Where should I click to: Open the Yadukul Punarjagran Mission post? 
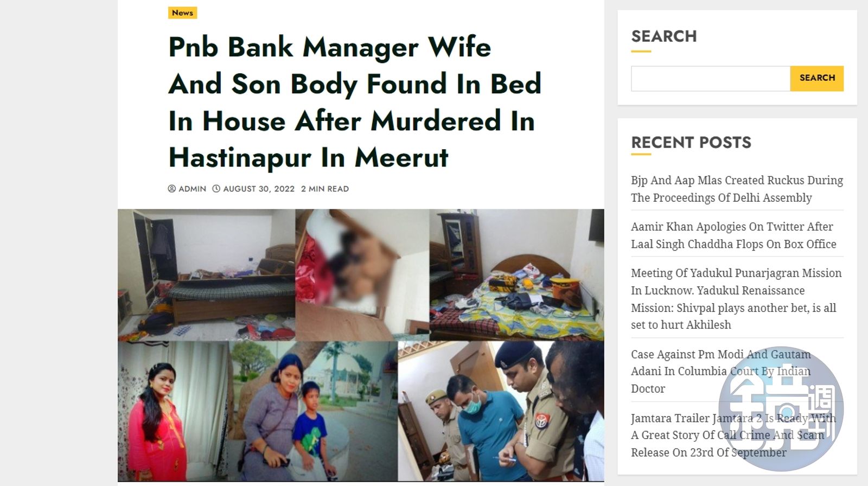pyautogui.click(x=736, y=299)
